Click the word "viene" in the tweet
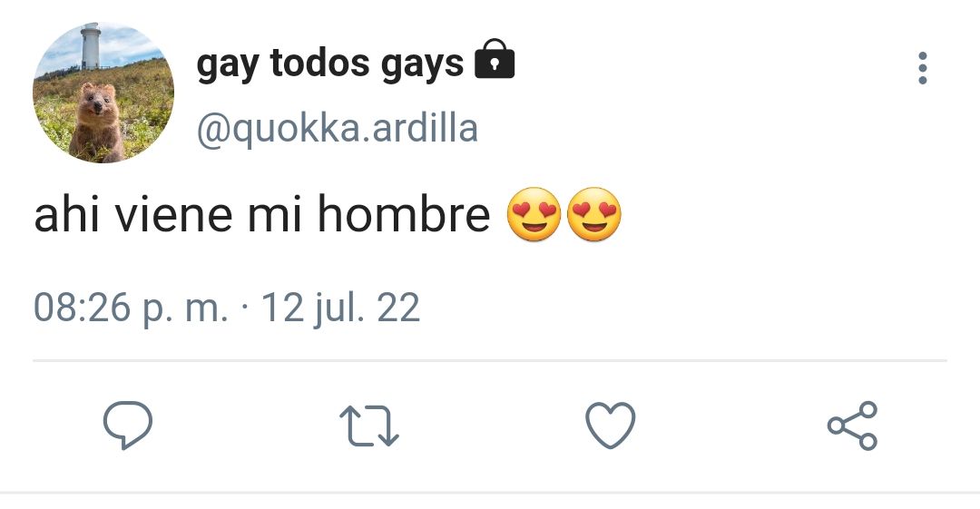Screen dimensions: 980x509 click(x=173, y=214)
